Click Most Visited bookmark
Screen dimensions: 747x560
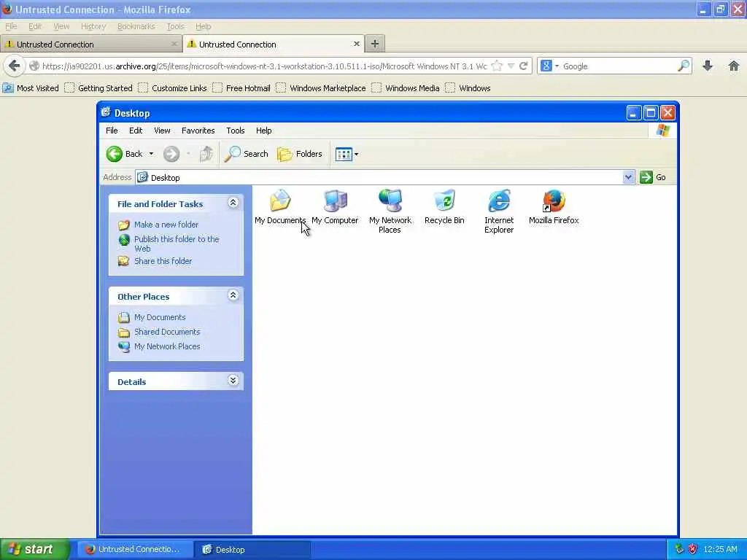click(x=31, y=88)
